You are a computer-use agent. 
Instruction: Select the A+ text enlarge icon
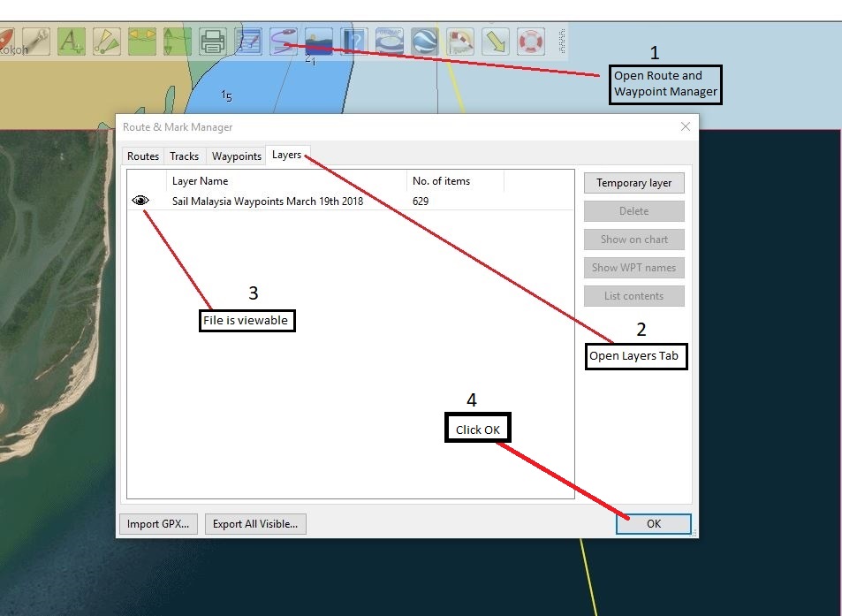click(72, 41)
